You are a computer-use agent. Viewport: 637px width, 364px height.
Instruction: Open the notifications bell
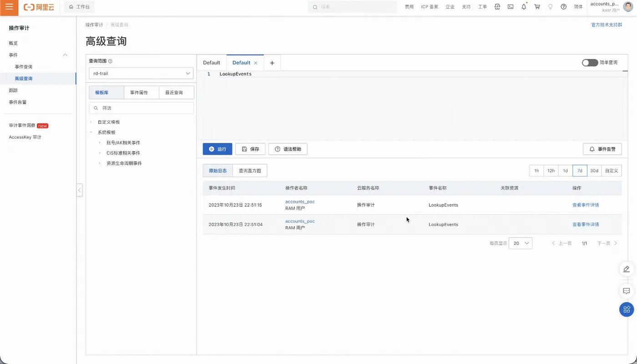coord(524,7)
